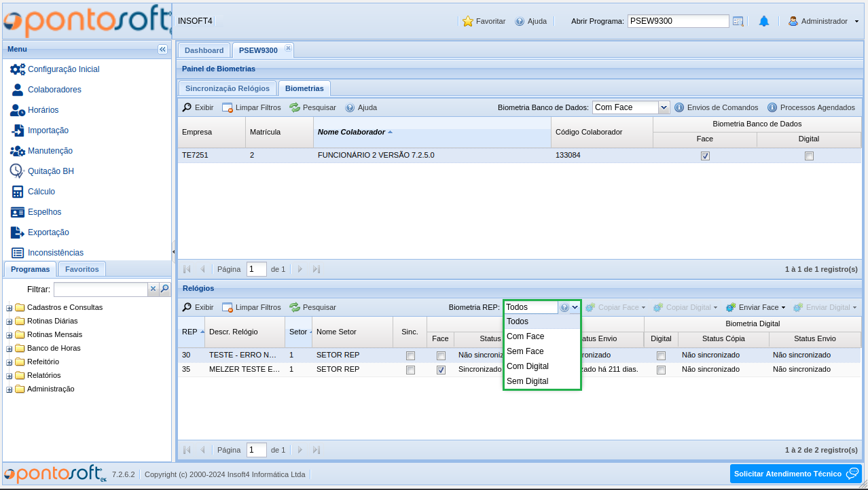
Task: Select 'Com Digital' from the dropdown list
Action: pyautogui.click(x=528, y=366)
